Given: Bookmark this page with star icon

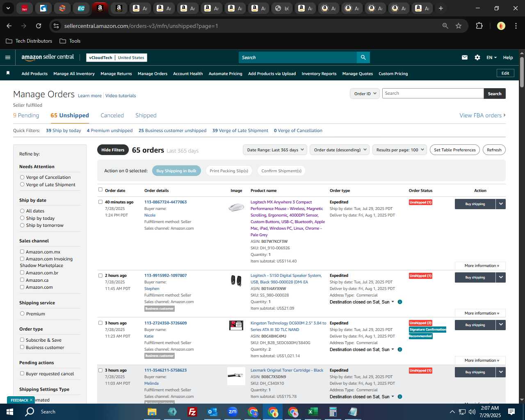Looking at the screenshot, I should pos(459,26).
